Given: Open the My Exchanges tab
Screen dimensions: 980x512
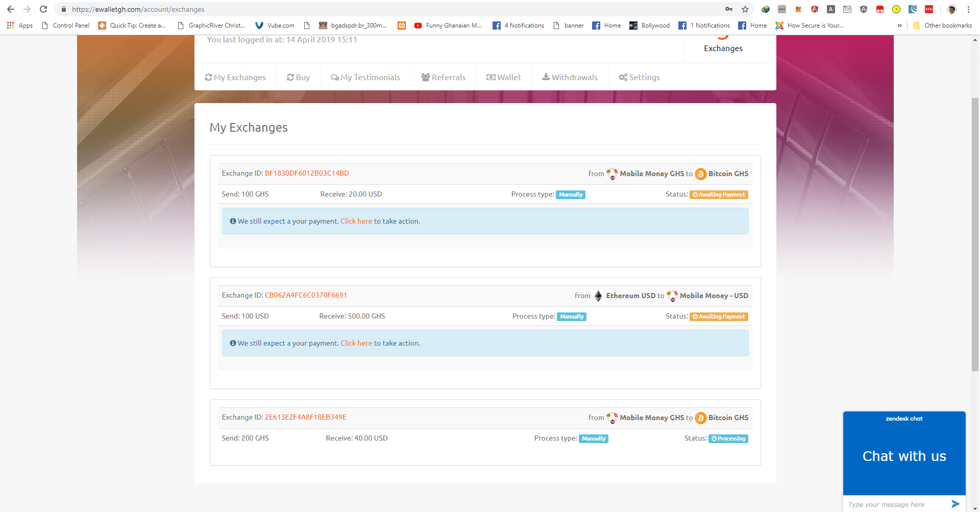Looking at the screenshot, I should [235, 78].
